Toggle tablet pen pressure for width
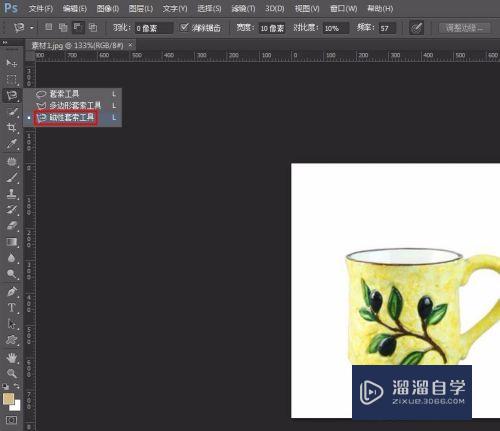 [416, 28]
